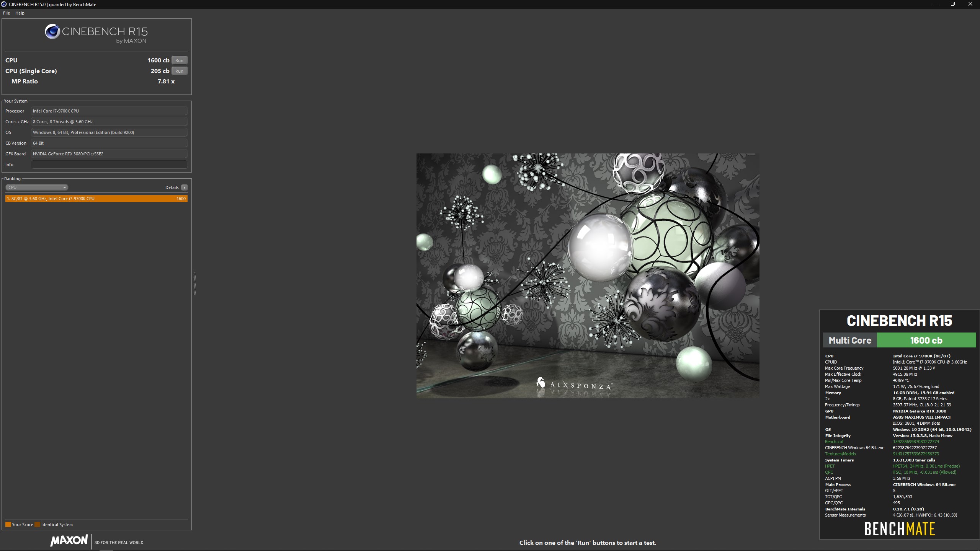Click the BENCHMATE logo in overlay
The width and height of the screenshot is (980, 551).
tap(899, 529)
